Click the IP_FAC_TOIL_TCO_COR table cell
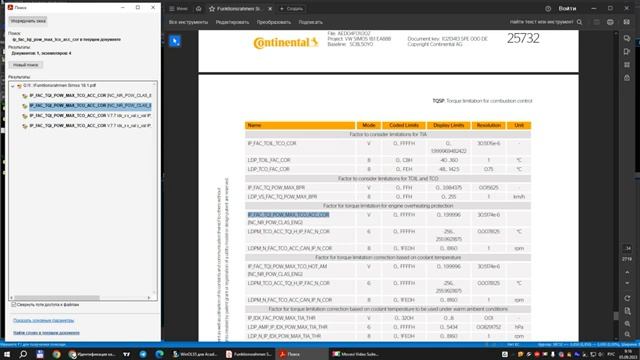The height and width of the screenshot is (360, 640). (272, 144)
